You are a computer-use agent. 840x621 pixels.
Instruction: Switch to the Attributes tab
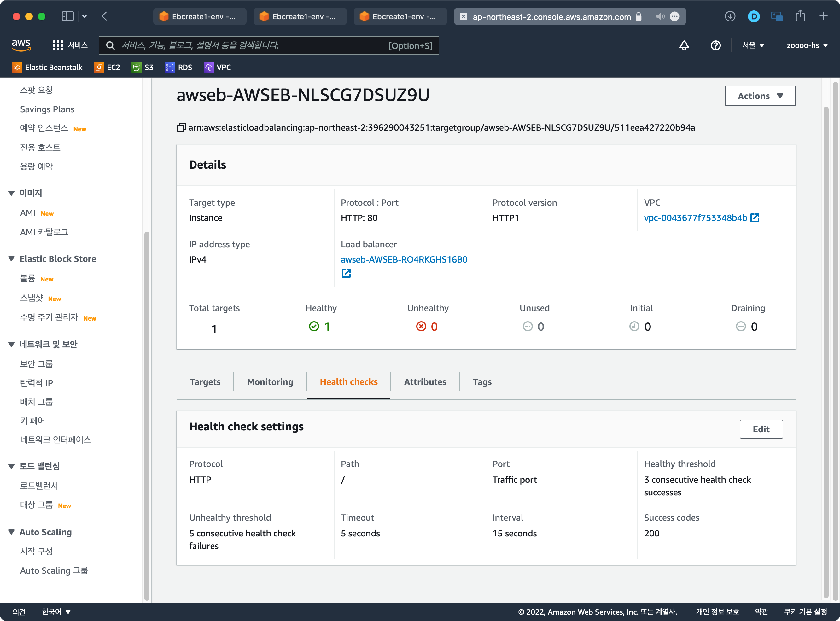(425, 382)
